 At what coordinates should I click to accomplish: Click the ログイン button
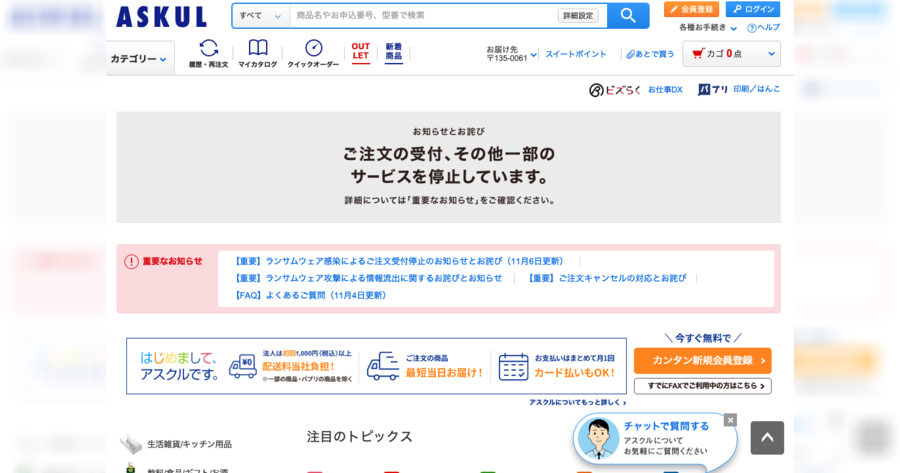coord(753,9)
